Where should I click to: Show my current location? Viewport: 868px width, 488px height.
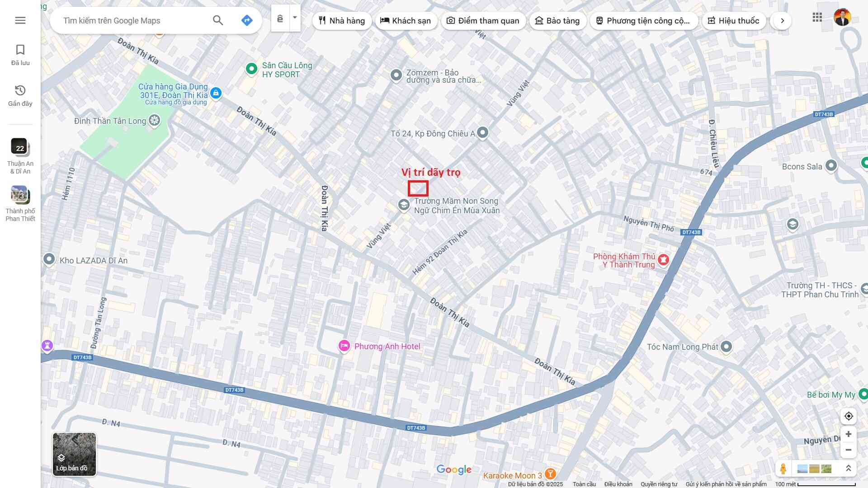click(x=849, y=416)
